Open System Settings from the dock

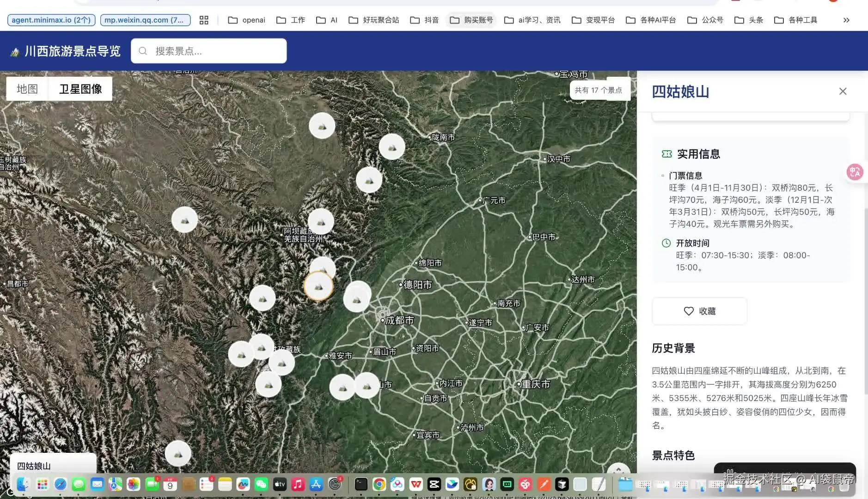point(335,484)
